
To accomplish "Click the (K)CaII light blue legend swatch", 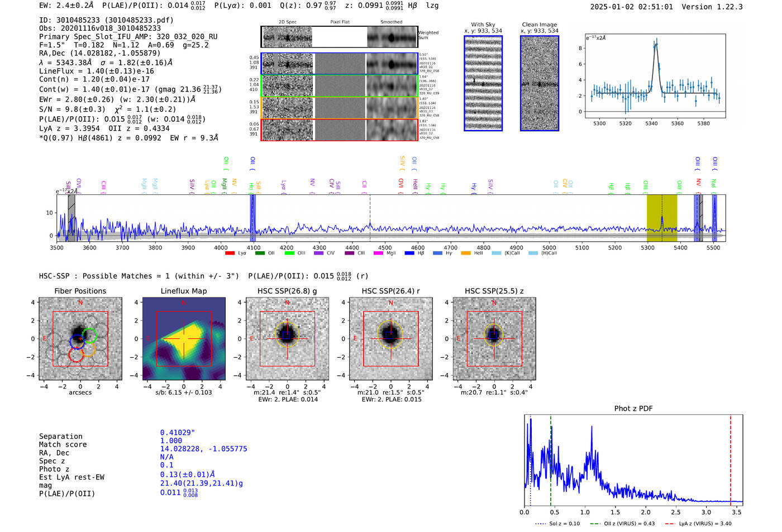I will 496,253.
